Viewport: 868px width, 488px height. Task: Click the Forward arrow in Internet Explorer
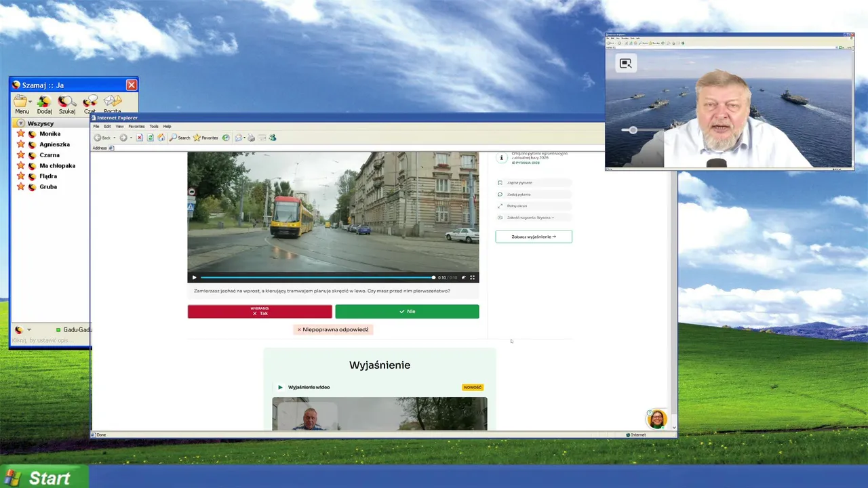point(123,138)
